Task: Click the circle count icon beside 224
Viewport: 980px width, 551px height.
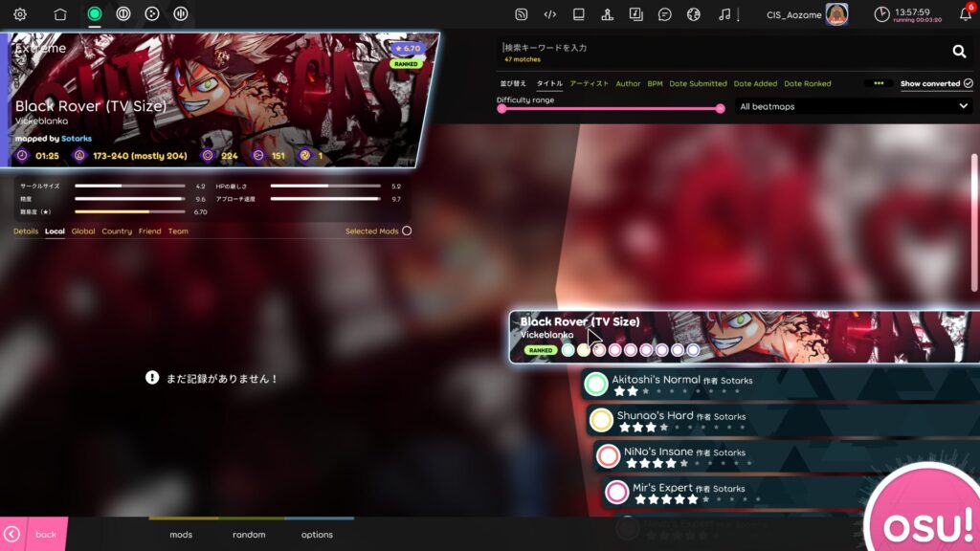Action: (208, 156)
